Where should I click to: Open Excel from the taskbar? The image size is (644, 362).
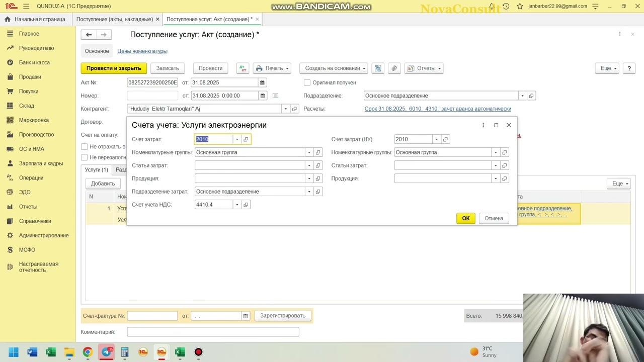click(x=51, y=352)
